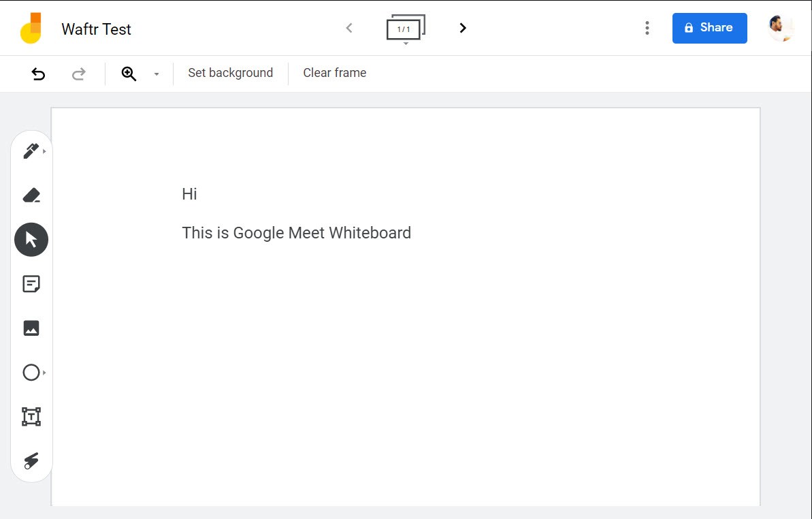Select the Eraser tool
Screen dimensions: 812x519
coord(31,195)
